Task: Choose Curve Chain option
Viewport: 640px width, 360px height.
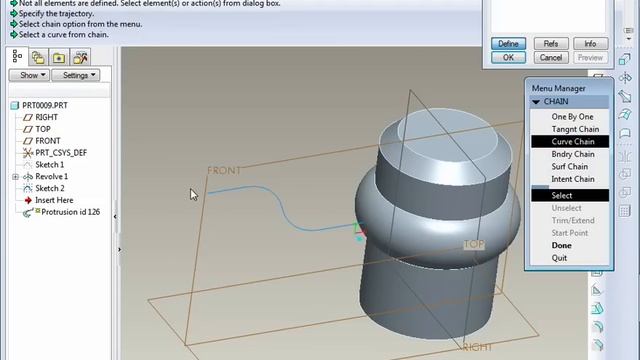Action: click(x=570, y=142)
